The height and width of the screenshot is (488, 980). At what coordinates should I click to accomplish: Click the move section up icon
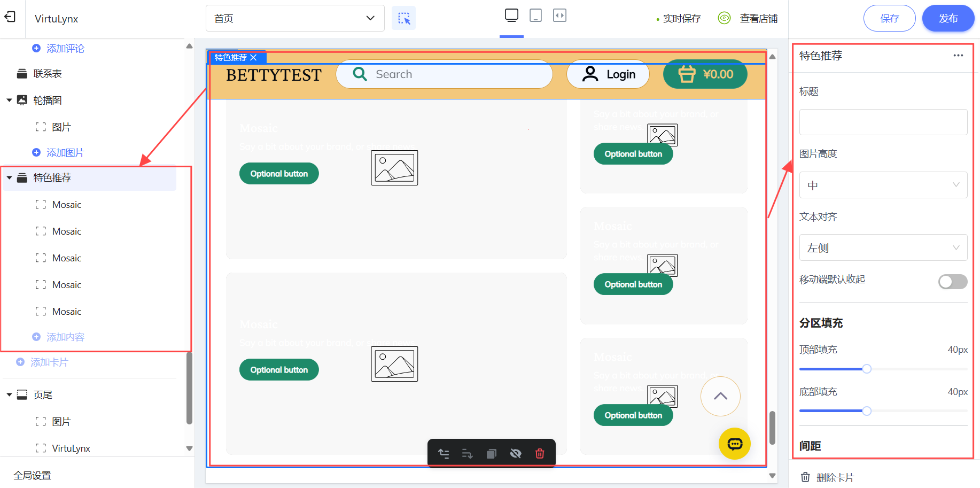444,454
